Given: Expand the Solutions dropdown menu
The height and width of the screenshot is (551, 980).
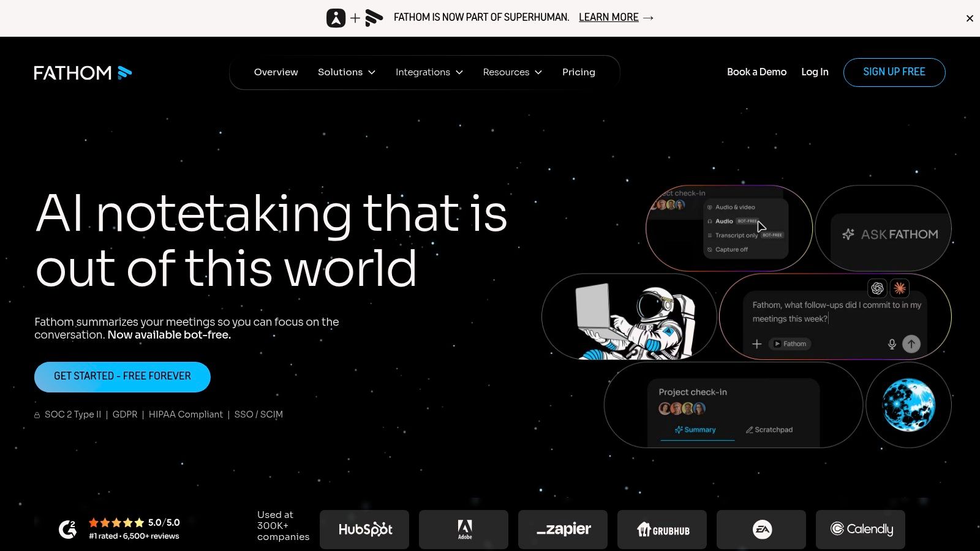Looking at the screenshot, I should (347, 72).
